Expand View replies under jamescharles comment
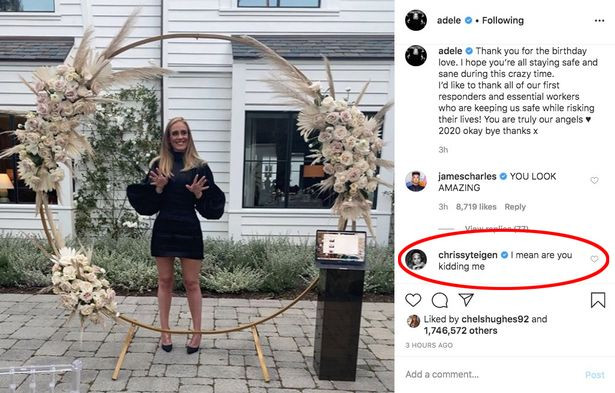The image size is (615, 393). pyautogui.click(x=496, y=228)
